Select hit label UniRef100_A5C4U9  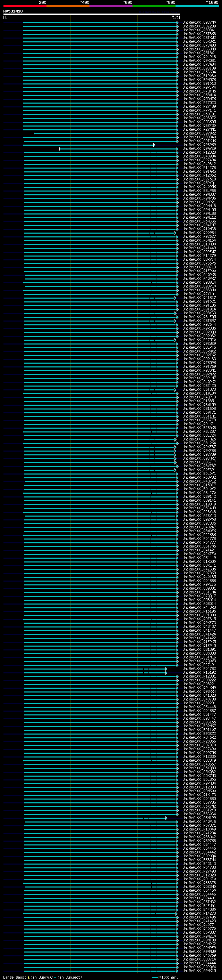pyautogui.click(x=199, y=508)
